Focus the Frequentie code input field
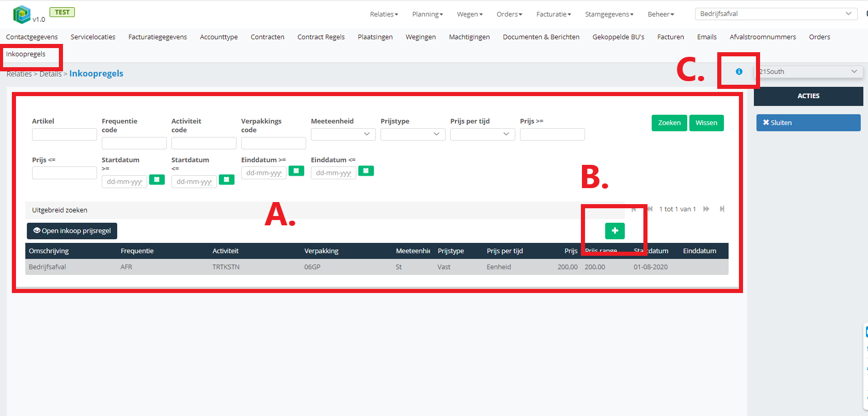 [134, 143]
